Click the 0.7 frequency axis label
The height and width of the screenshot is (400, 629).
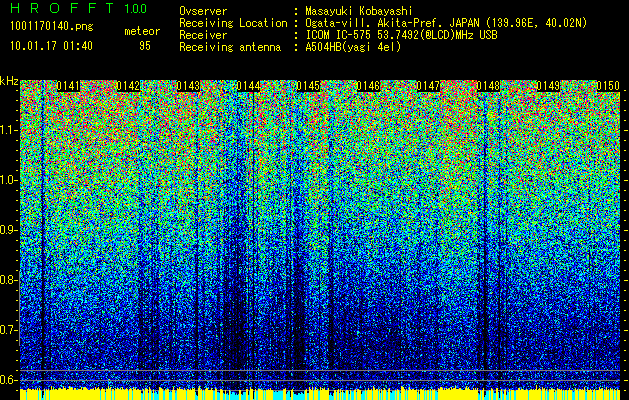pyautogui.click(x=9, y=330)
